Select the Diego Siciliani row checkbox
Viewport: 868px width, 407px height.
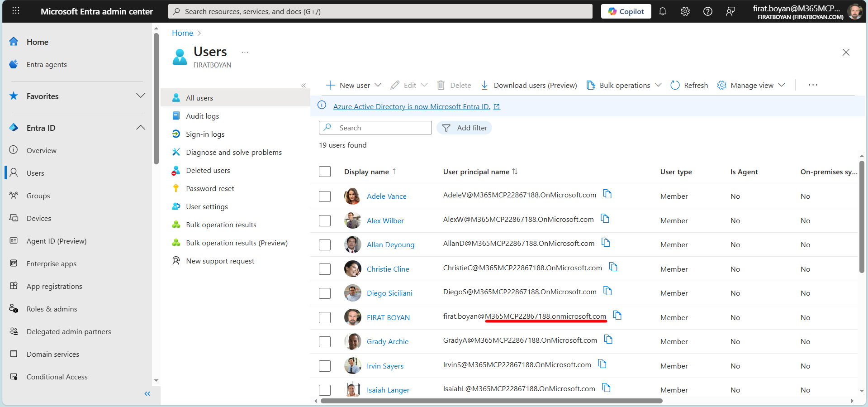point(325,293)
